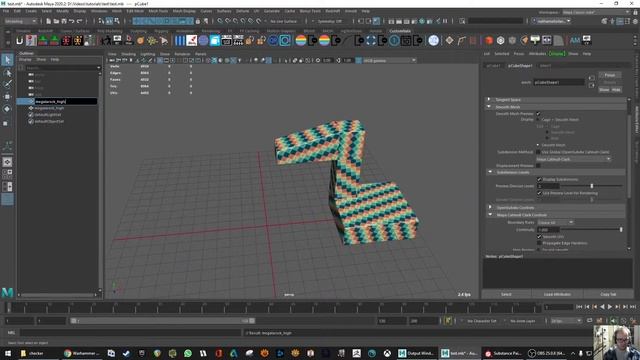
Task: Expand the OpenSubdiv Controls section
Action: (x=490, y=207)
